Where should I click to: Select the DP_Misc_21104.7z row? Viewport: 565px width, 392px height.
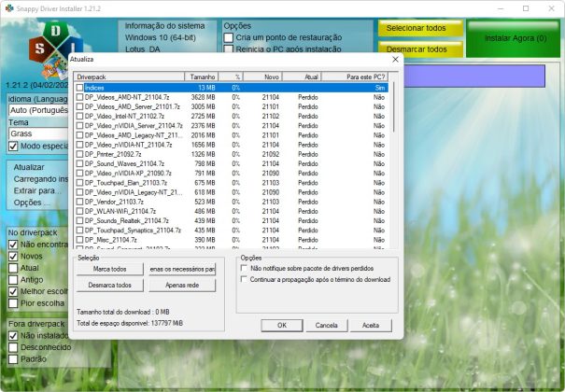point(231,240)
